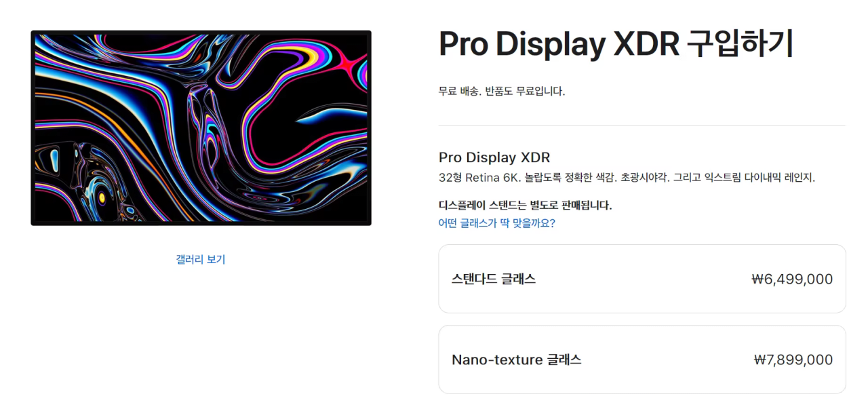The width and height of the screenshot is (868, 407).
Task: Click the Pro Display XDR 구입하기 heading
Action: coord(616,44)
